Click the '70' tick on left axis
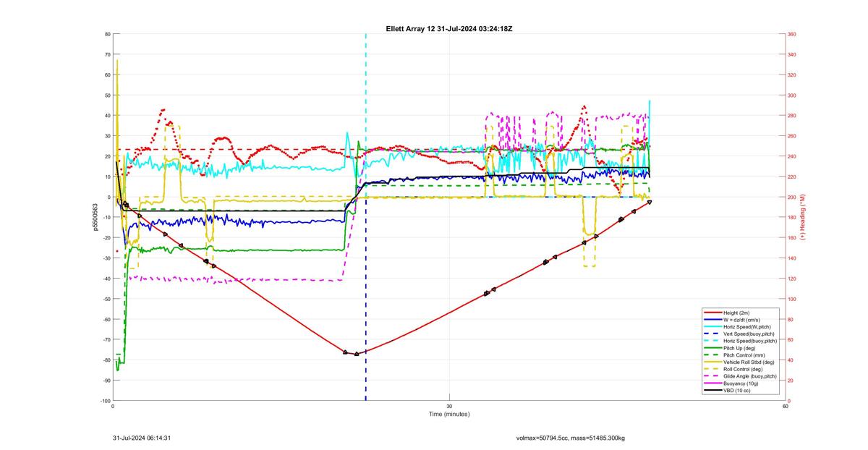The height and width of the screenshot is (450, 868). (x=107, y=54)
